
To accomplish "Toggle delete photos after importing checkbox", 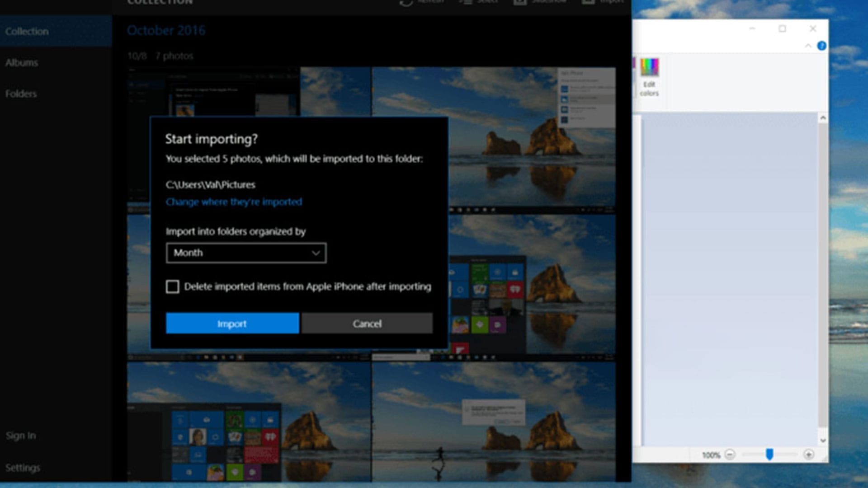I will (x=172, y=286).
